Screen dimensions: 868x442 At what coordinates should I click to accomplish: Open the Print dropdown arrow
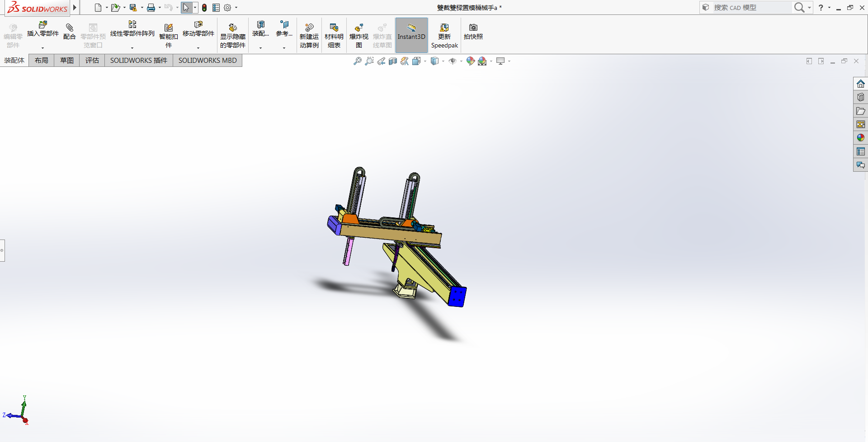160,8
